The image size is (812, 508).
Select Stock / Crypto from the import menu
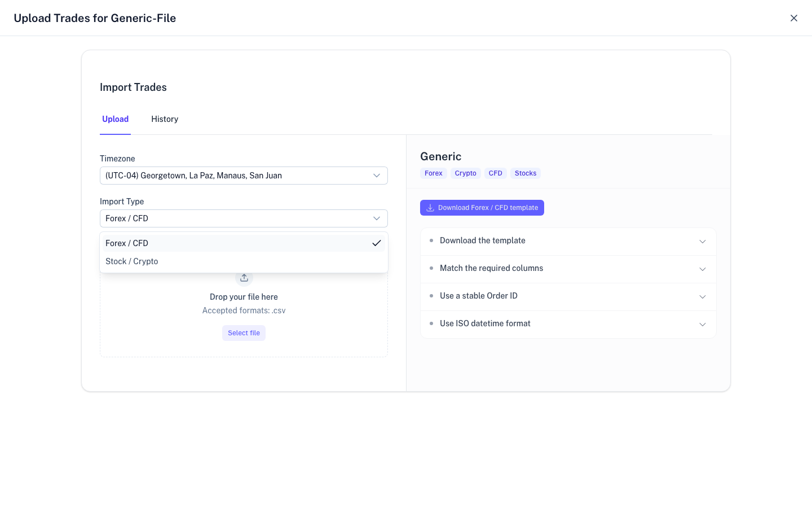[x=131, y=261]
